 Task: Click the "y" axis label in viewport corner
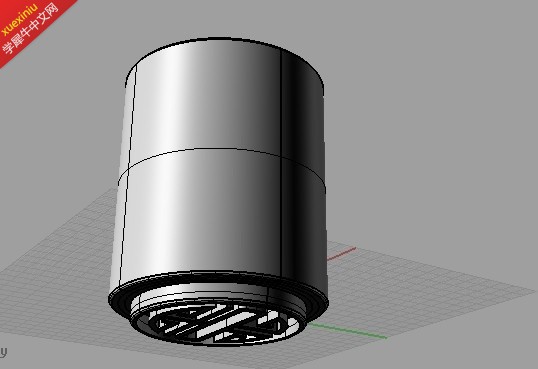click(3, 351)
